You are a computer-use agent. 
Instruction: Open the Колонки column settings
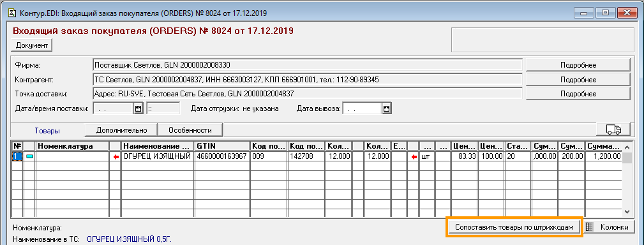tap(609, 227)
